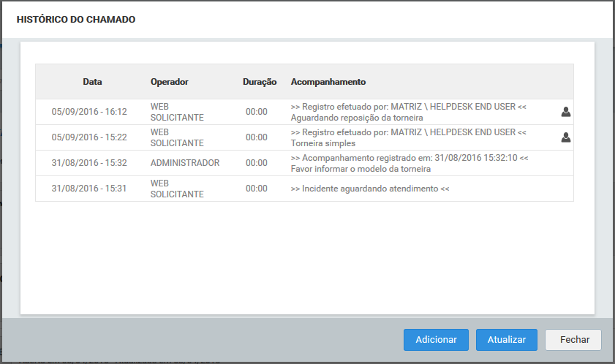Select "Favor informar o modelo da torneira" text
This screenshot has height=364, width=615.
361,169
